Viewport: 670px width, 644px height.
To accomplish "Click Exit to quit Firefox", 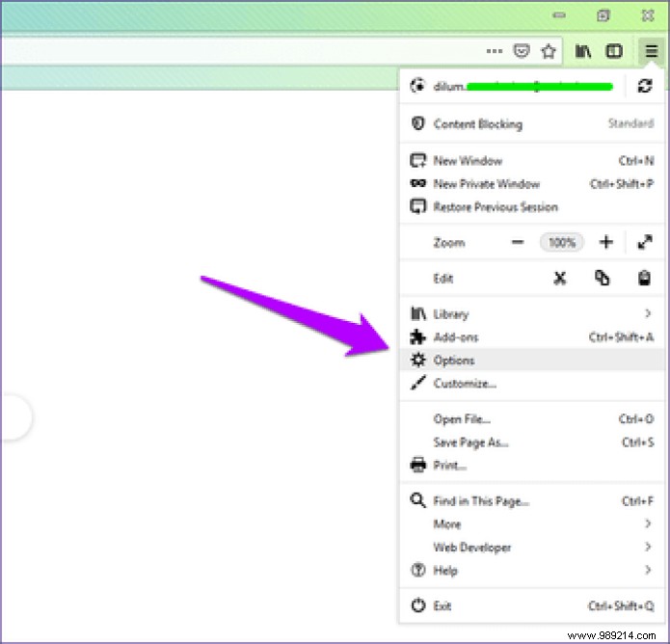I will 532,606.
